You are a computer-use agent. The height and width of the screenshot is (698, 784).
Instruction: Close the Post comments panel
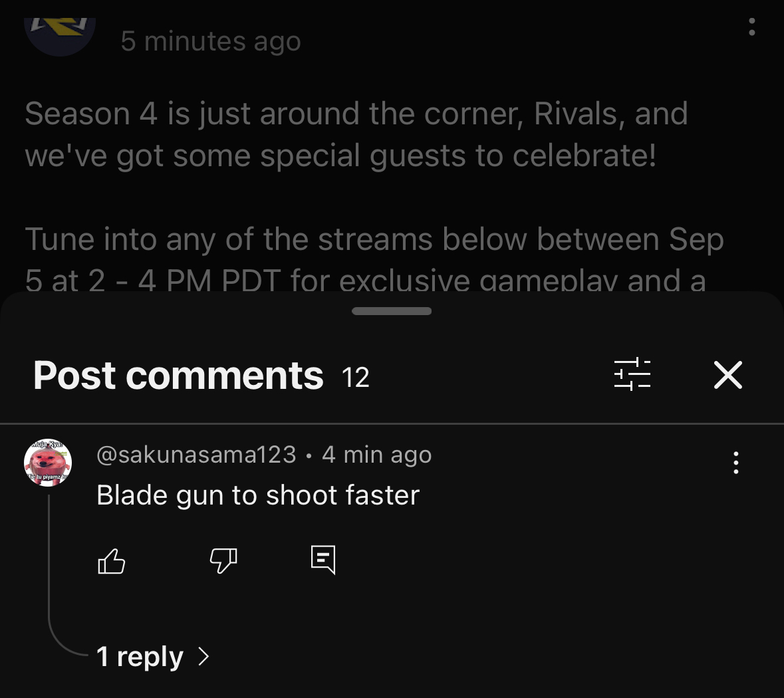point(728,374)
